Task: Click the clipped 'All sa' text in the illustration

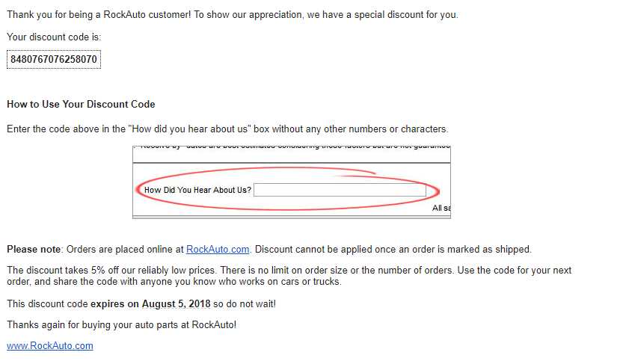Action: 441,208
